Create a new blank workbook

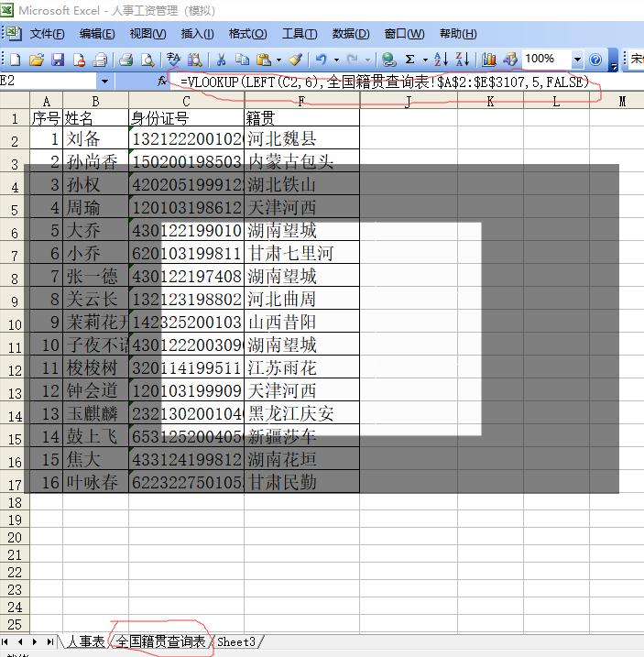tap(15, 60)
